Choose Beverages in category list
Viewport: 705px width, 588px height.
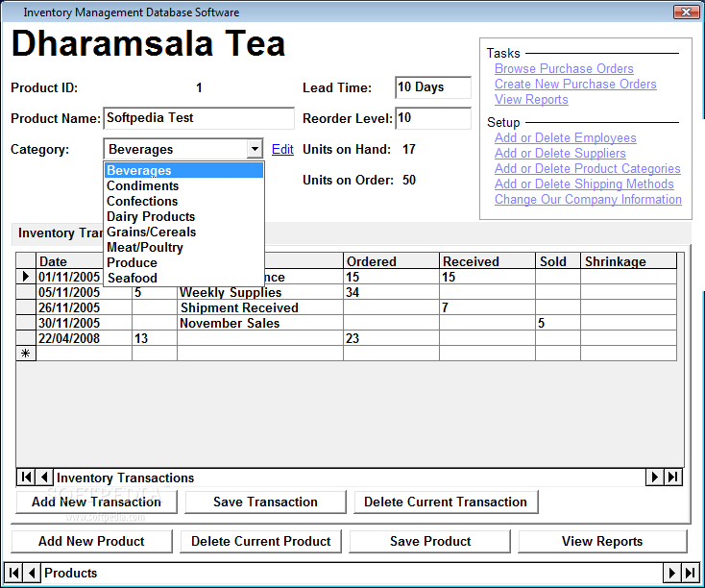pos(183,170)
